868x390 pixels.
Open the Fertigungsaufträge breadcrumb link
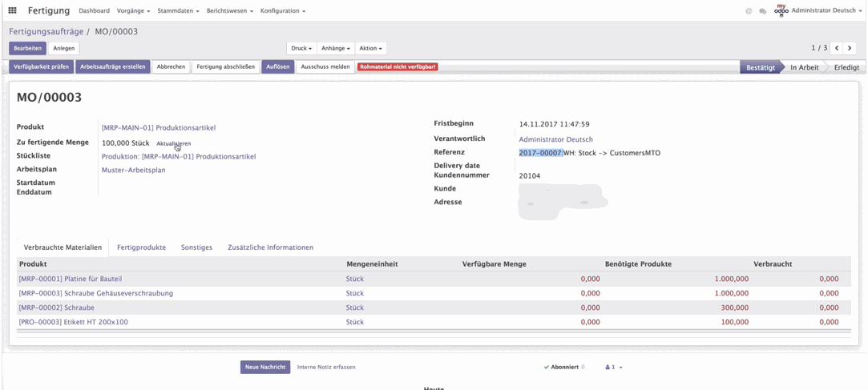(x=46, y=31)
